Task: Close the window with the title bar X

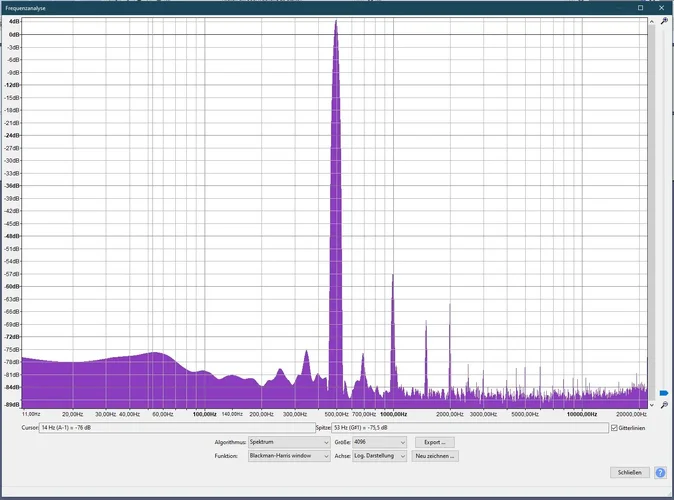Action: [x=663, y=7]
